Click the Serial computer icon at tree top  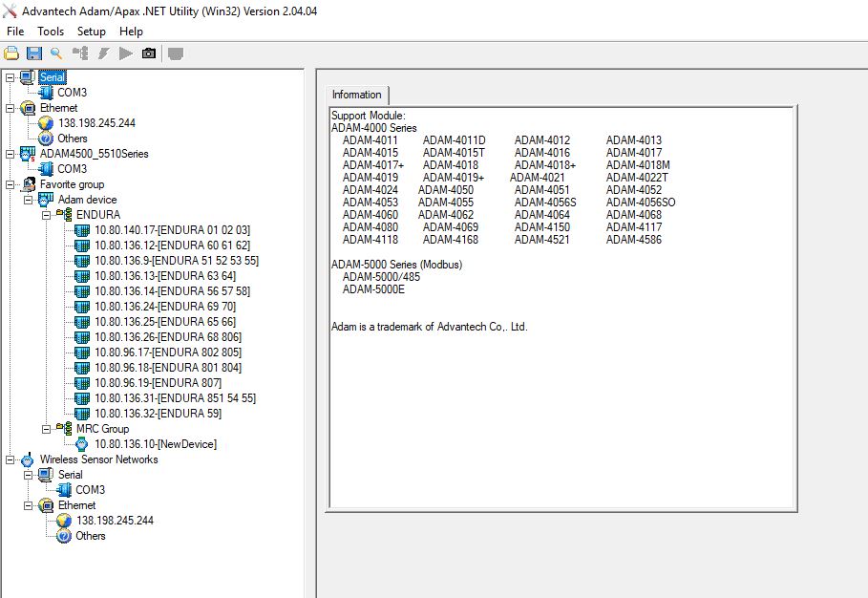[28, 77]
